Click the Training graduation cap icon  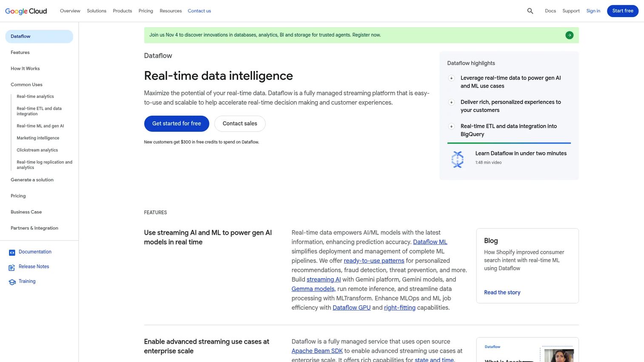(x=12, y=282)
